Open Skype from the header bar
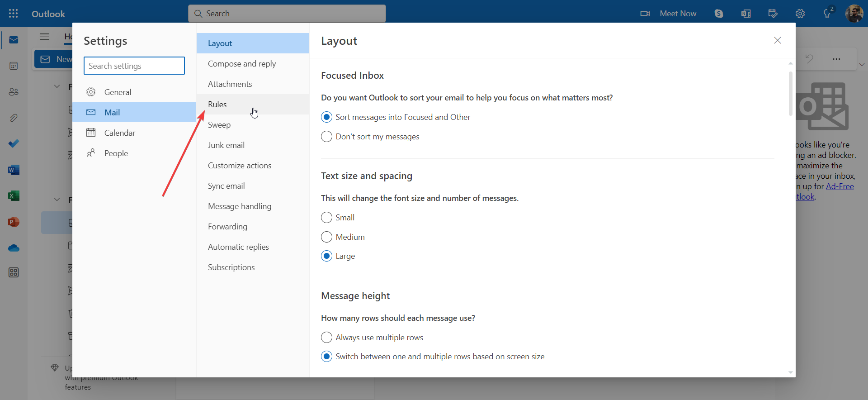Image resolution: width=868 pixels, height=400 pixels. point(719,14)
